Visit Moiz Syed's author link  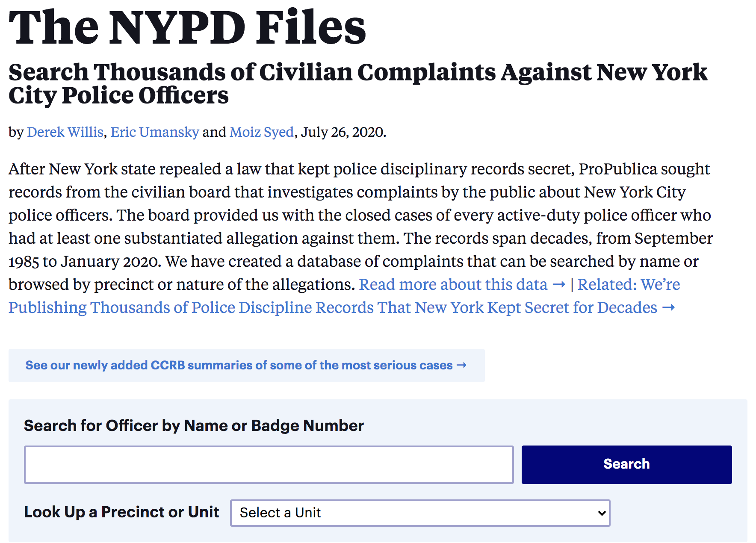tap(262, 132)
